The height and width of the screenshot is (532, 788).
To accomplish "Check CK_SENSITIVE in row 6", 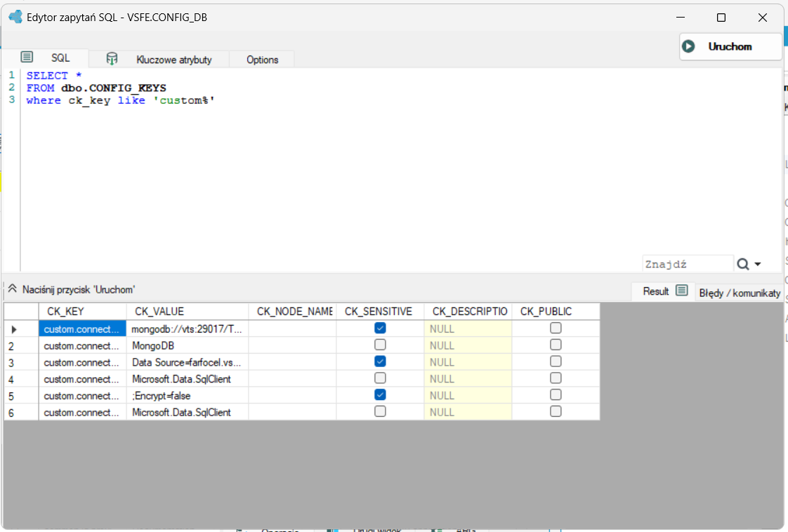I will tap(380, 411).
